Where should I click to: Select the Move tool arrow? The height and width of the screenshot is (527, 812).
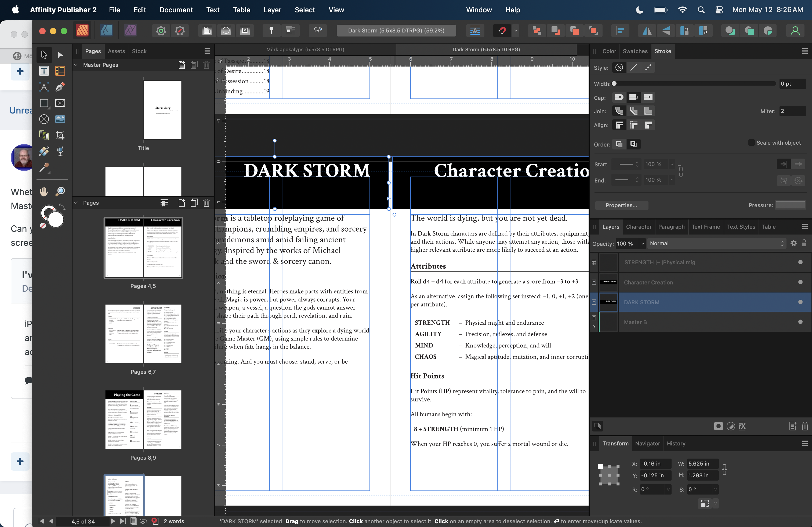(x=44, y=54)
